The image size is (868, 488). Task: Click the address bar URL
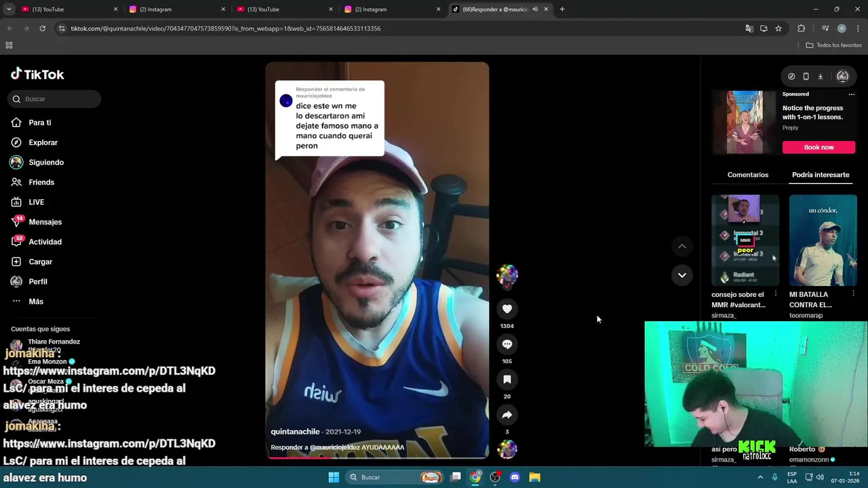(226, 28)
